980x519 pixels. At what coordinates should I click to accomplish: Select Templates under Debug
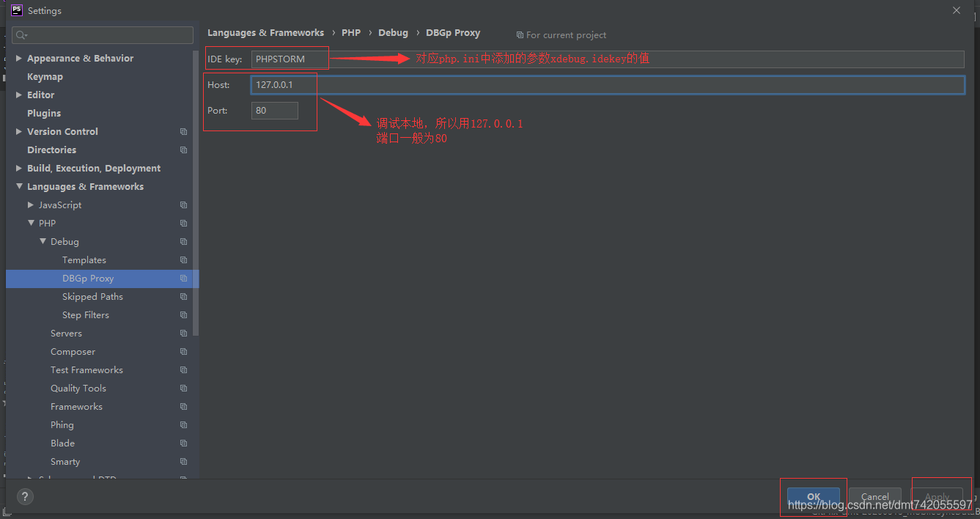coord(84,259)
